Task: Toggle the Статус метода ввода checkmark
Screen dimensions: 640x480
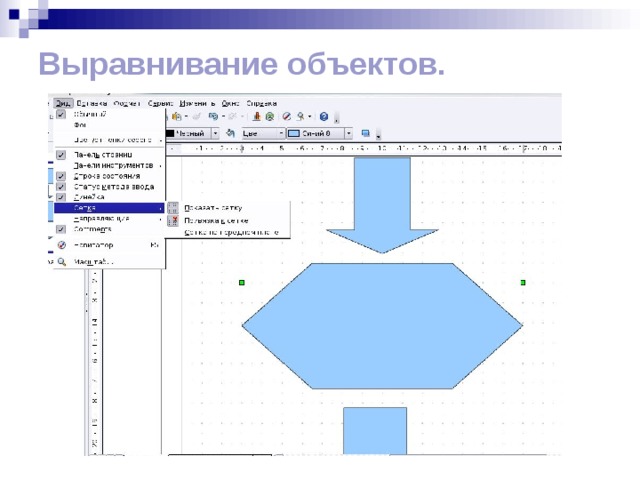Action: [x=61, y=187]
